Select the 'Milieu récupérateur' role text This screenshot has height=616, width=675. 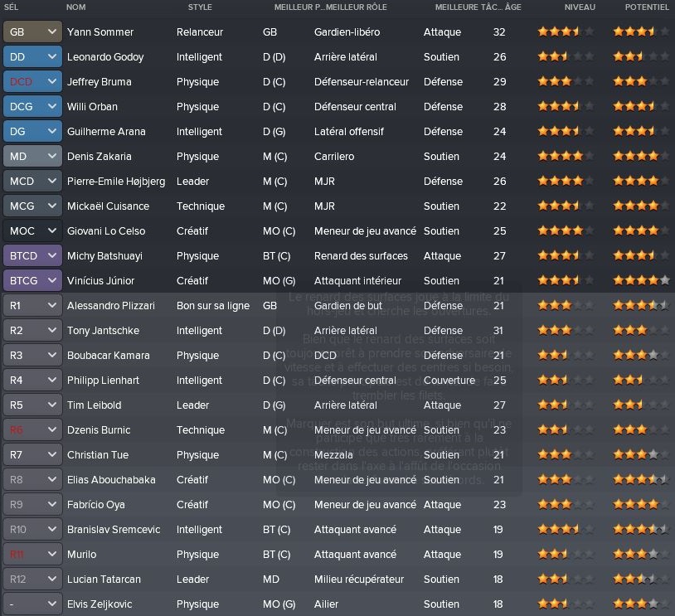(359, 580)
